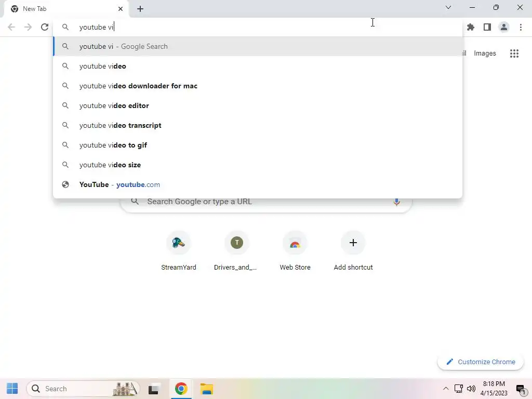Reload the current page
The image size is (532, 399).
click(x=45, y=27)
